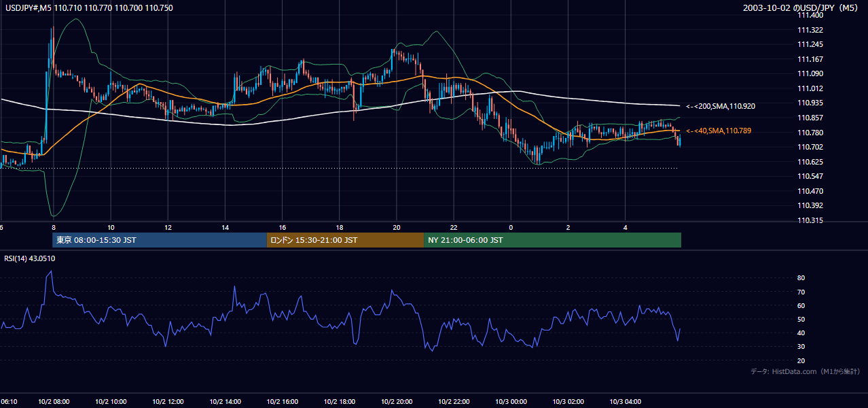Click the 10/2 14:00 bottom axis timestamp
Viewport: 868px width, 408px height.
coord(225,401)
